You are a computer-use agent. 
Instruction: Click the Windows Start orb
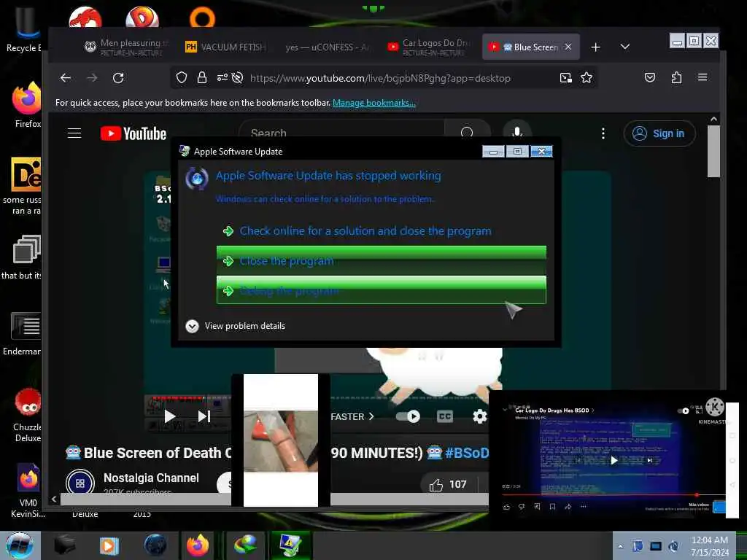(20, 545)
